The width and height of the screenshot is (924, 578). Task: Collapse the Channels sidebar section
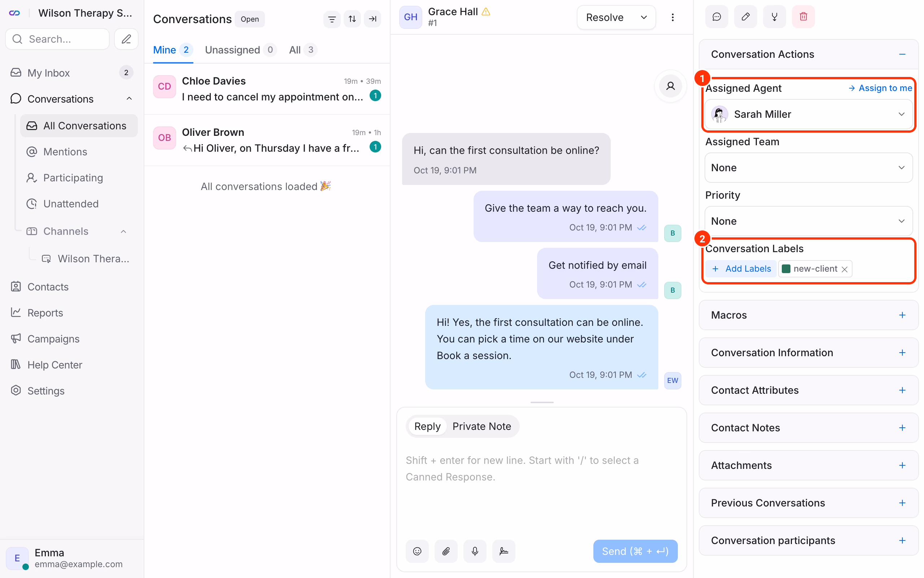pyautogui.click(x=123, y=231)
